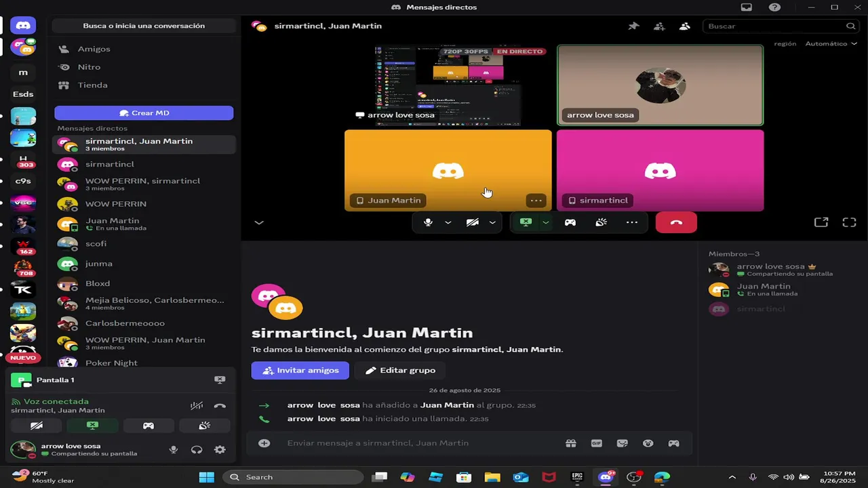Open Discord home direct messages icon
Screen dimensions: 868x488
23,26
